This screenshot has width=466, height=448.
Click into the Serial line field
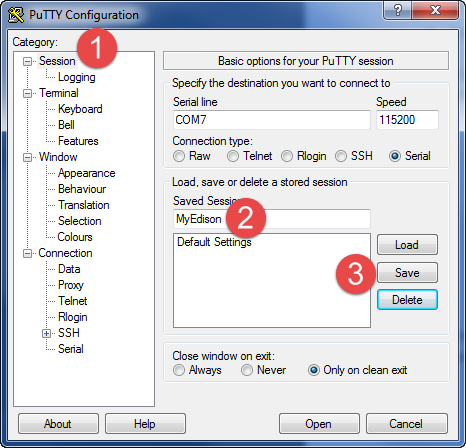272,120
